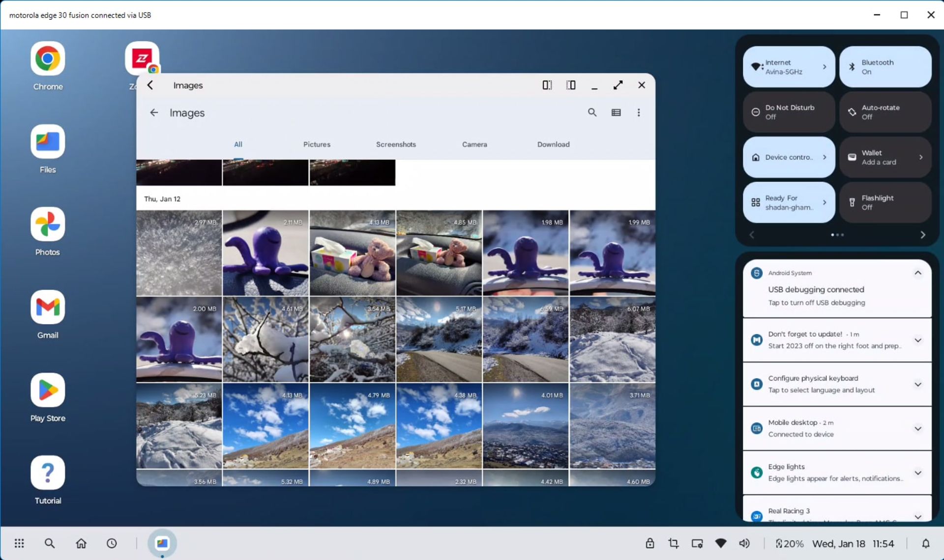
Task: Toggle Do Not Disturb tile
Action: (x=789, y=112)
